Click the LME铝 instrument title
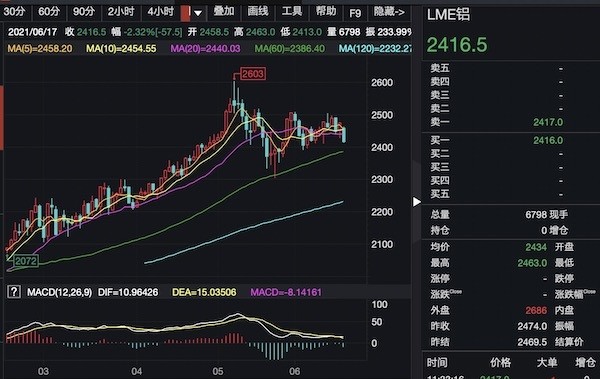The width and height of the screenshot is (600, 379). 448,15
